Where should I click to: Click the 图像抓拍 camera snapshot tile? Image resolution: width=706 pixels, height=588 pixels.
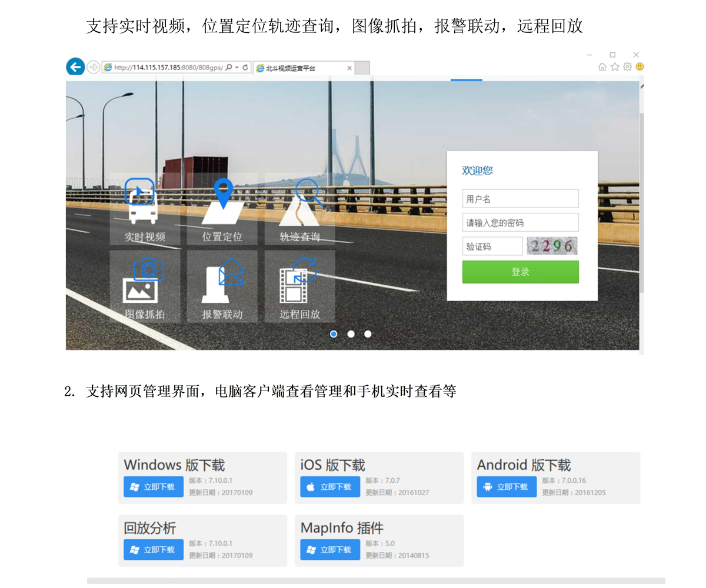click(x=145, y=286)
